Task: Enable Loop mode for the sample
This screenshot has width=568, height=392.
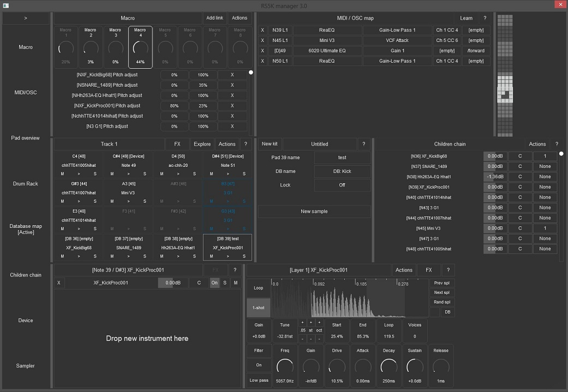Action: pyautogui.click(x=259, y=288)
